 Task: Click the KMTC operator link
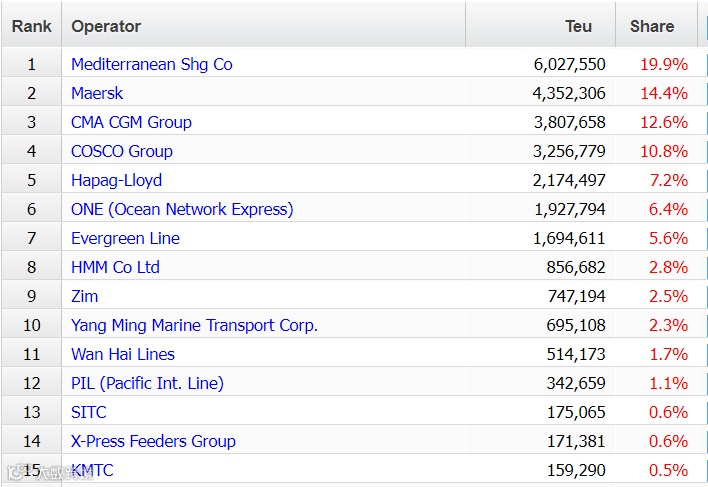92,470
